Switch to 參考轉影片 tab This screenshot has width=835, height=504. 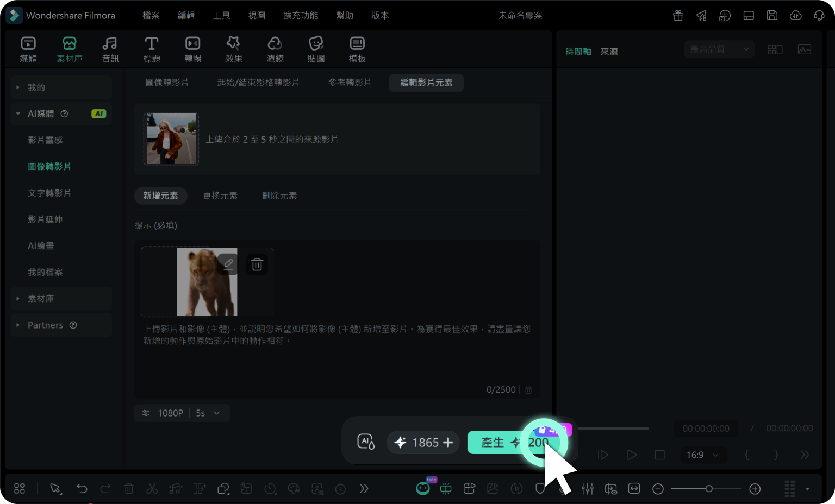point(350,83)
